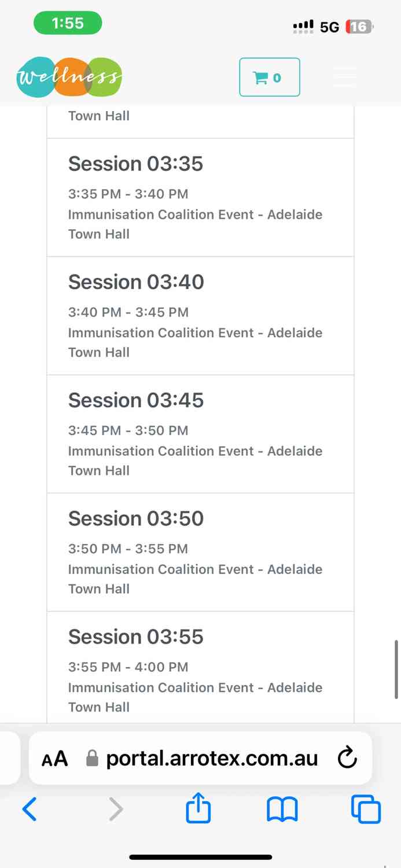This screenshot has width=401, height=868.
Task: Open the Safari share sheet
Action: (x=198, y=808)
